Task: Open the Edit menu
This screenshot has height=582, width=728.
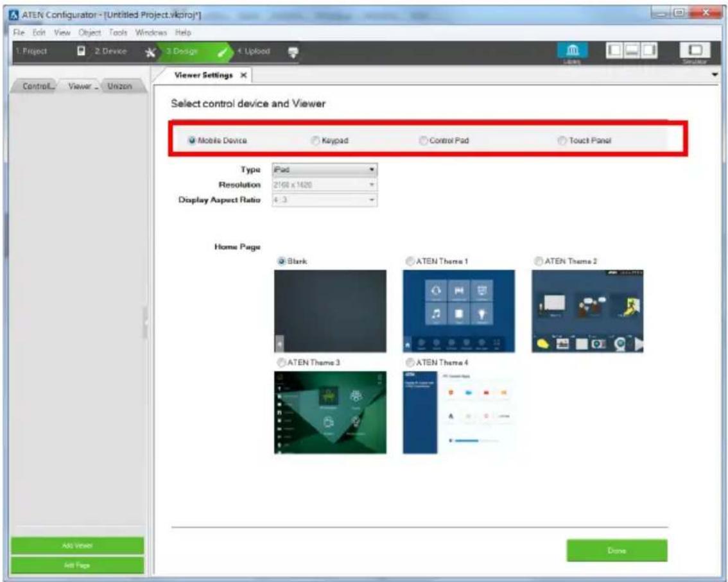Action: 39,33
